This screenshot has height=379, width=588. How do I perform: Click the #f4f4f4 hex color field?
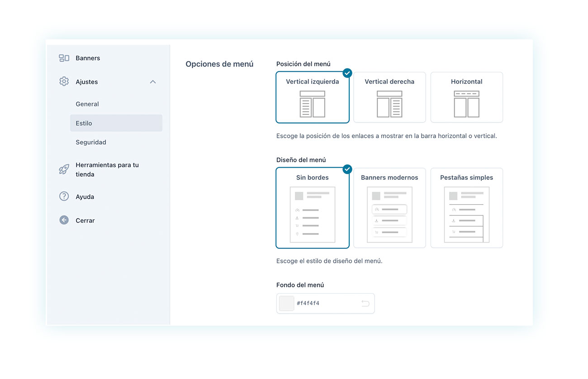(326, 304)
